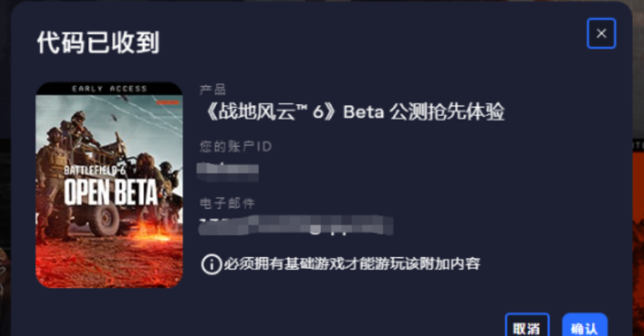The height and width of the screenshot is (336, 644).
Task: Click the 电子邮件 label
Action: 227,203
